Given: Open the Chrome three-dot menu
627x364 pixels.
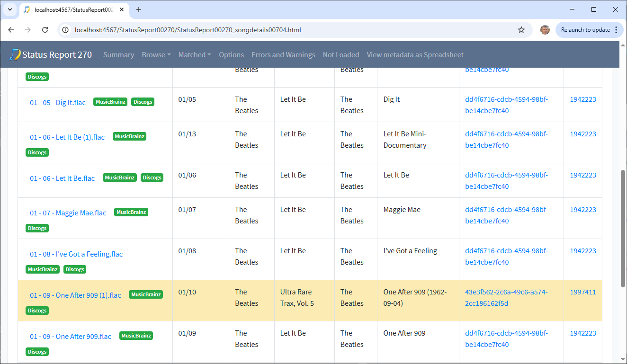Looking at the screenshot, I should pos(616,30).
